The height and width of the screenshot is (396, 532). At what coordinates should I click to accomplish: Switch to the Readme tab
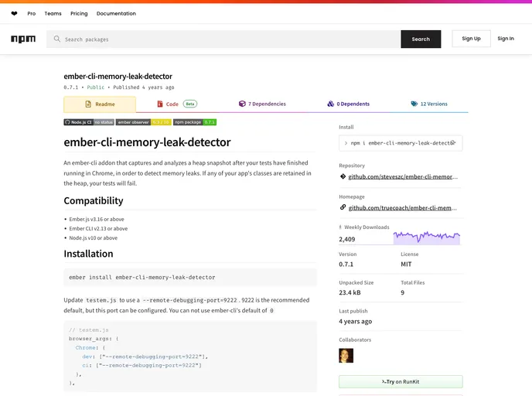100,104
